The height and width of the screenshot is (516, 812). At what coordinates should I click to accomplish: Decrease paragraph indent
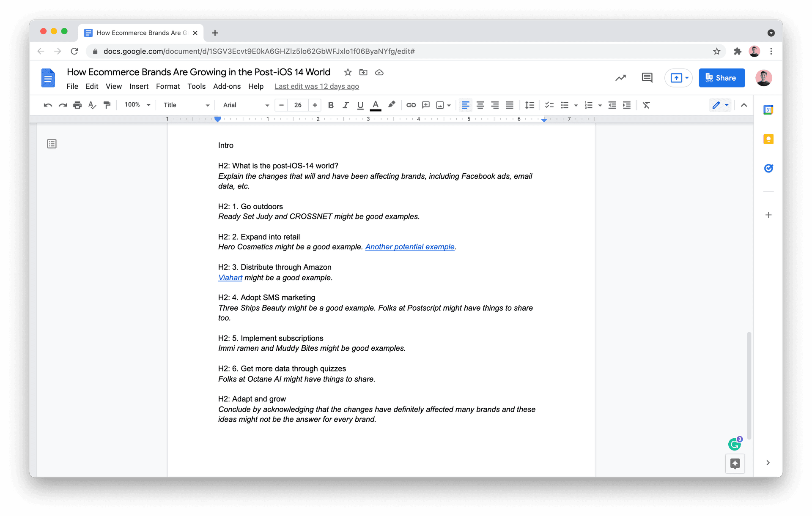coord(612,105)
